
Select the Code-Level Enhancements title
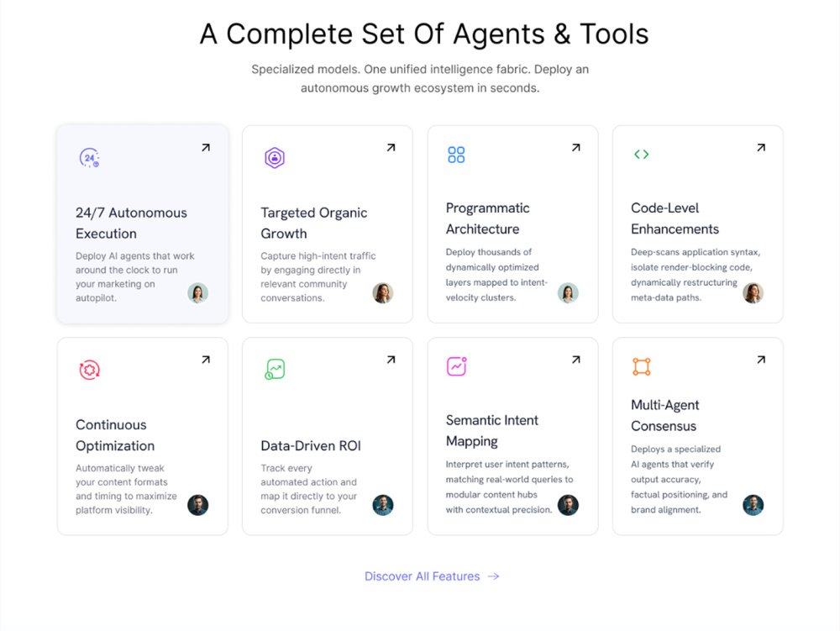click(x=675, y=218)
